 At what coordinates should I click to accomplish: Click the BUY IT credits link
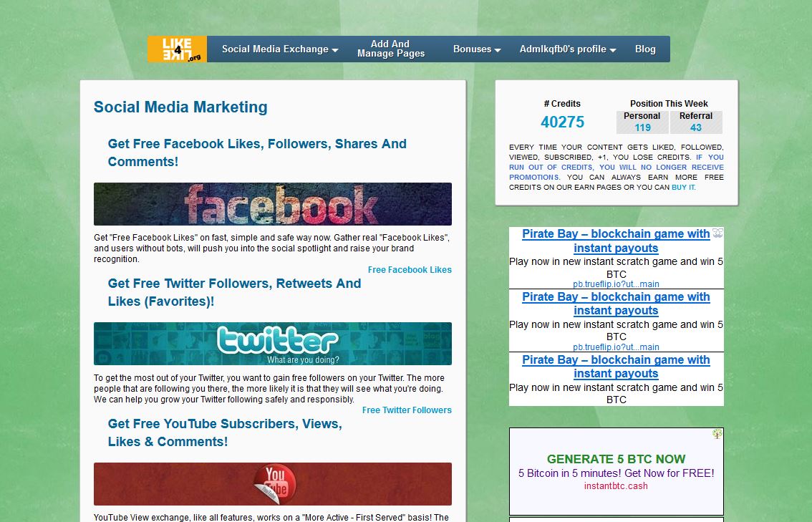[683, 188]
